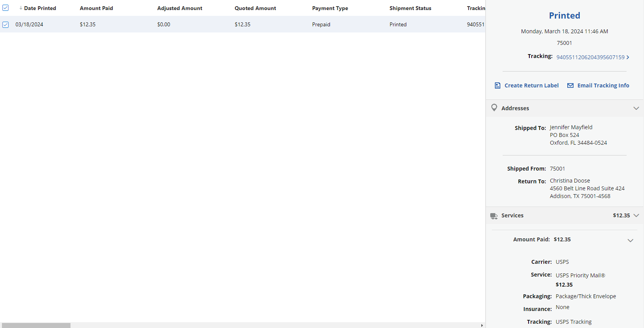Click the USPS carrier value
This screenshot has width=644, height=328.
tap(562, 262)
